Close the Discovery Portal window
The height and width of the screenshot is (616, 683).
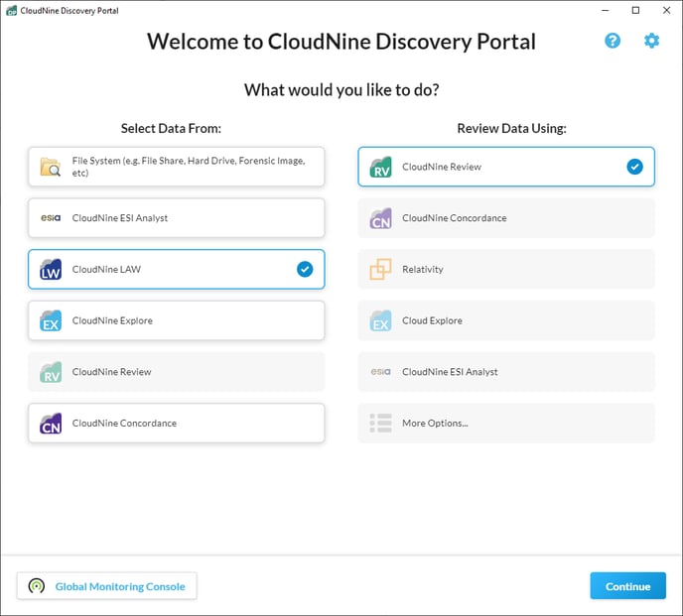666,11
